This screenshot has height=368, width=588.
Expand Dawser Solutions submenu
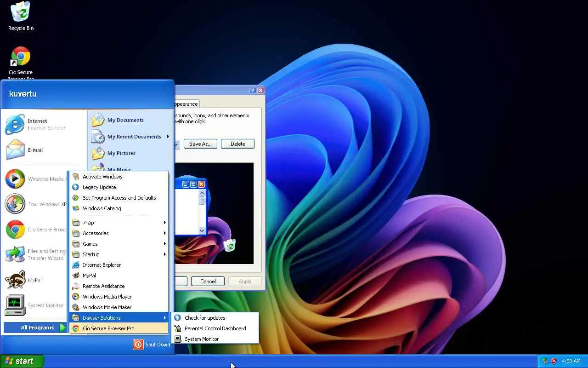coord(119,318)
